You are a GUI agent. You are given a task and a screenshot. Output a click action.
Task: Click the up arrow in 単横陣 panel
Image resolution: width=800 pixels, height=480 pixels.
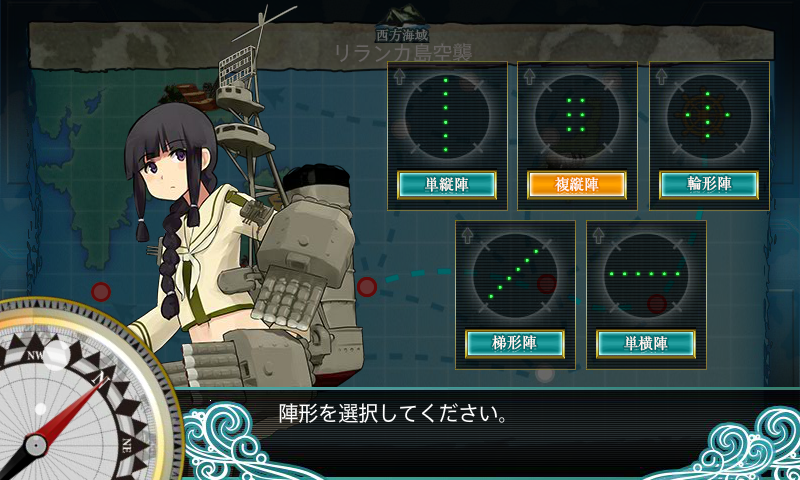(598, 236)
